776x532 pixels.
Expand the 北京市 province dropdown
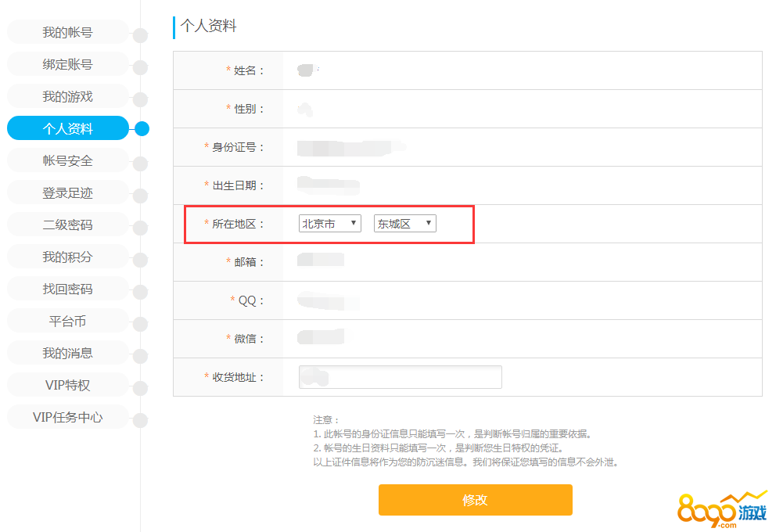(330, 224)
